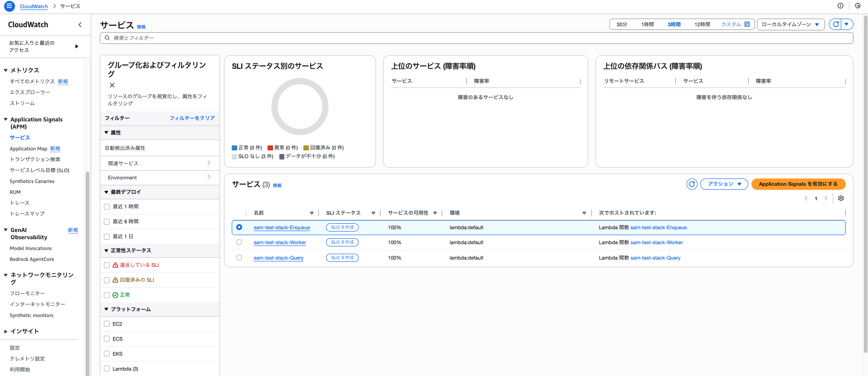
Task: Collapse プラットフォーム filter group
Action: (107, 309)
